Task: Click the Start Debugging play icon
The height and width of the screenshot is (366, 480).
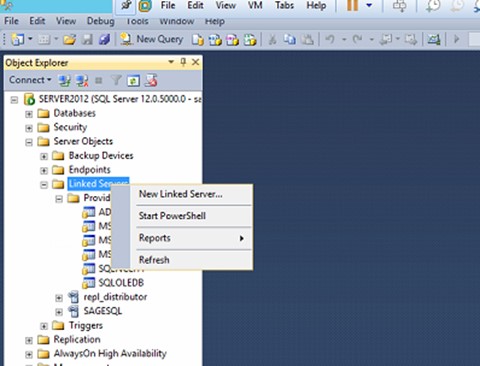Action: 456,39
